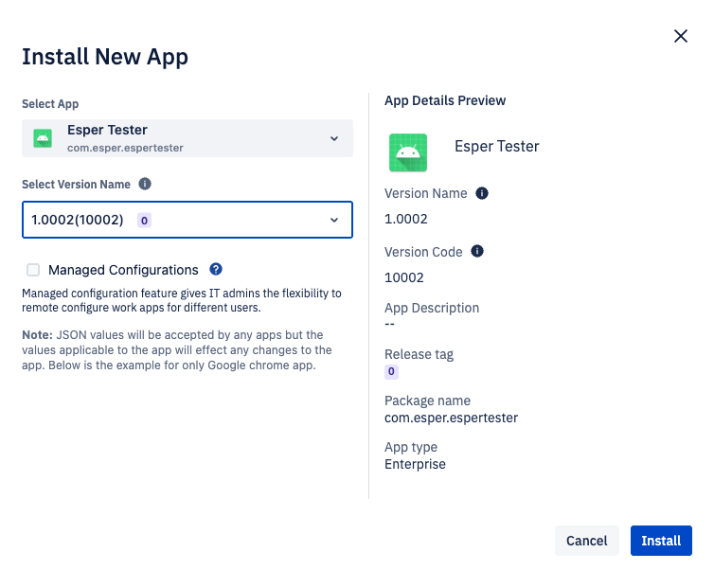Viewport: 714px width, 588px height.
Task: Click the App Description label
Action: point(432,308)
